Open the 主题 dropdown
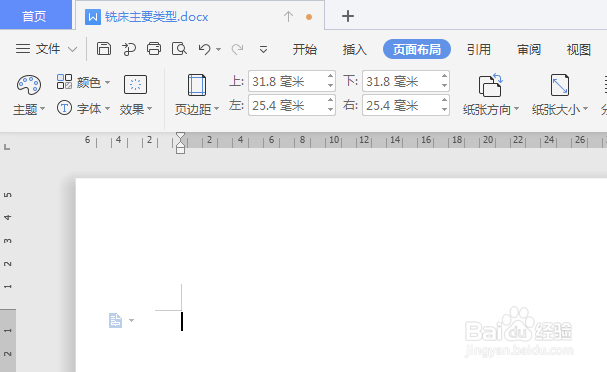 point(29,110)
